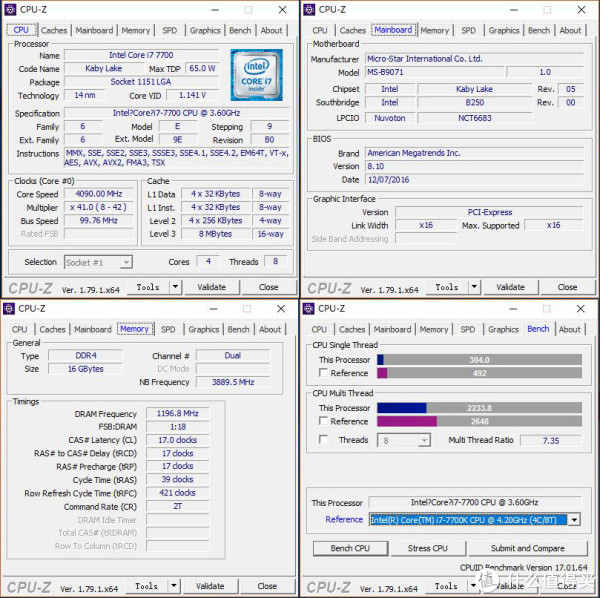Expand Tools dropdown arrow in Mainboard window

pyautogui.click(x=474, y=287)
